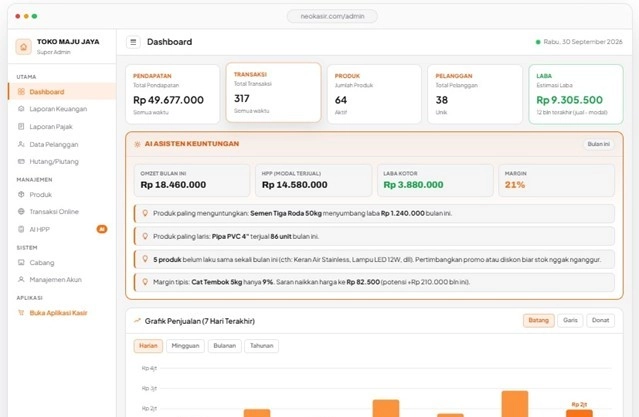Click the lightbulb icon on Semen Tiga Roda insight
The width and height of the screenshot is (639, 417).
coord(145,213)
